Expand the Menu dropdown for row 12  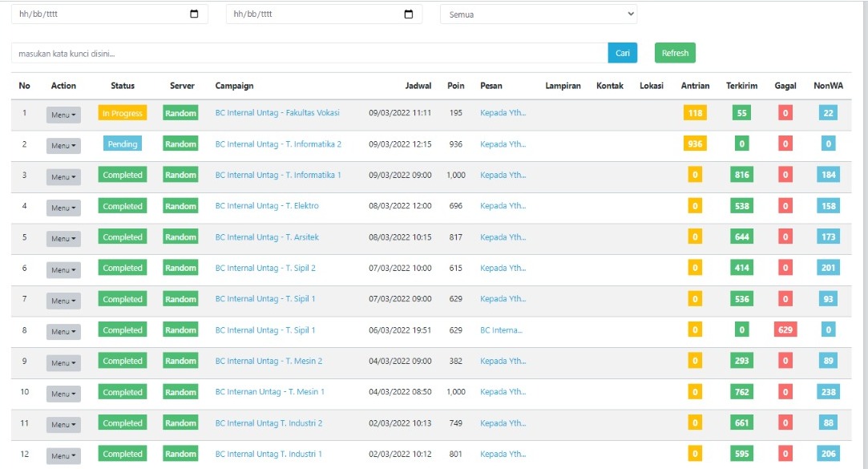pos(63,455)
